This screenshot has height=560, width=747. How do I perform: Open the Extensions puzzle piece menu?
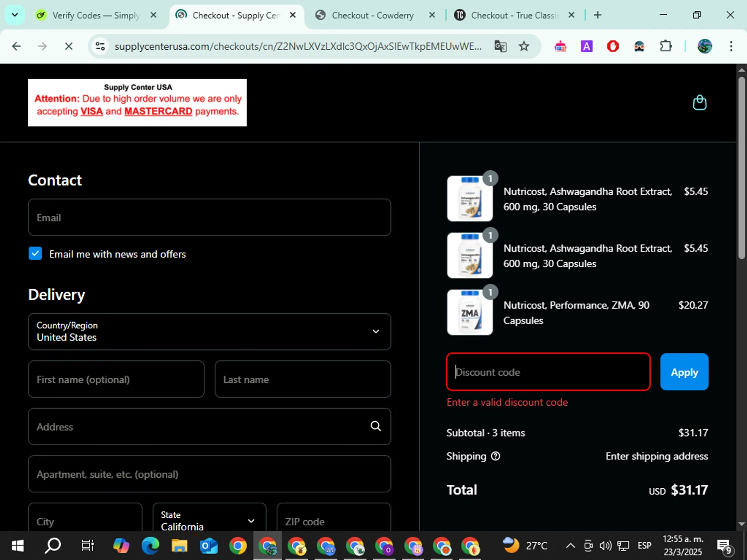(665, 46)
